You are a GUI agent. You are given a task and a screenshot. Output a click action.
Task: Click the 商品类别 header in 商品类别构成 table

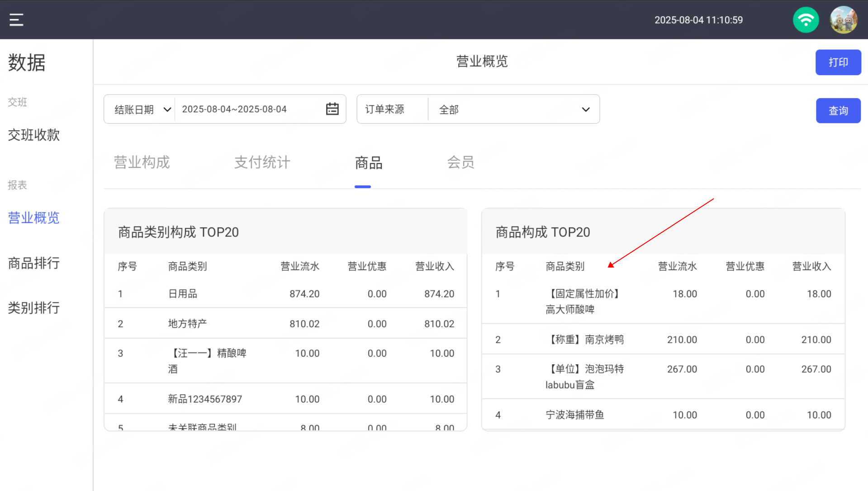pyautogui.click(x=187, y=266)
